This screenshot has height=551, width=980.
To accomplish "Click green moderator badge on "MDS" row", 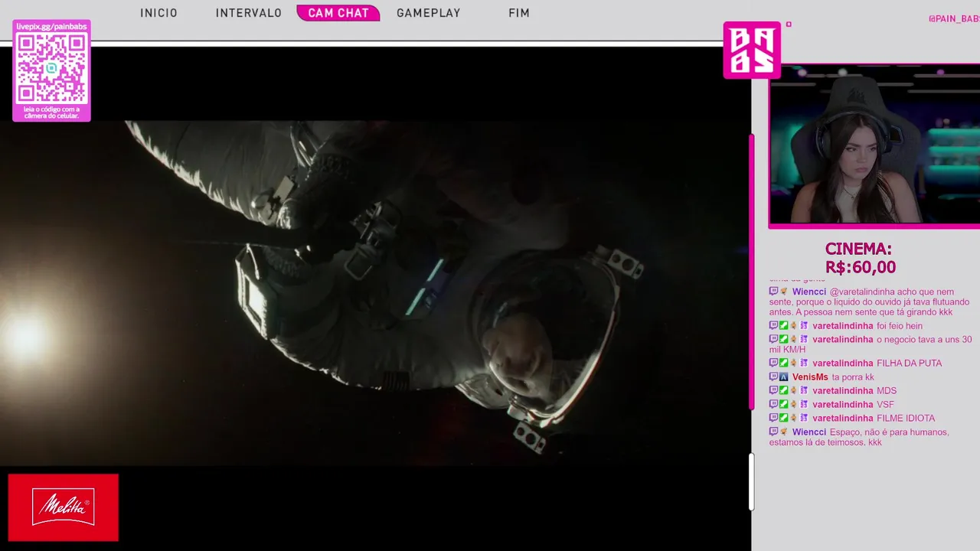I will coord(783,391).
